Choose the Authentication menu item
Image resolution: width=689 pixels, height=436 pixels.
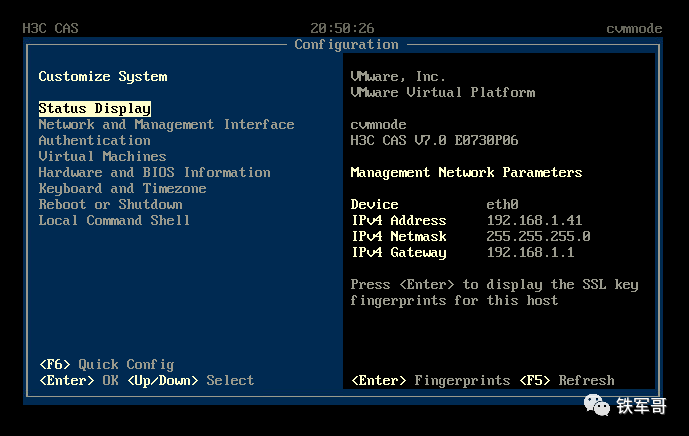94,141
